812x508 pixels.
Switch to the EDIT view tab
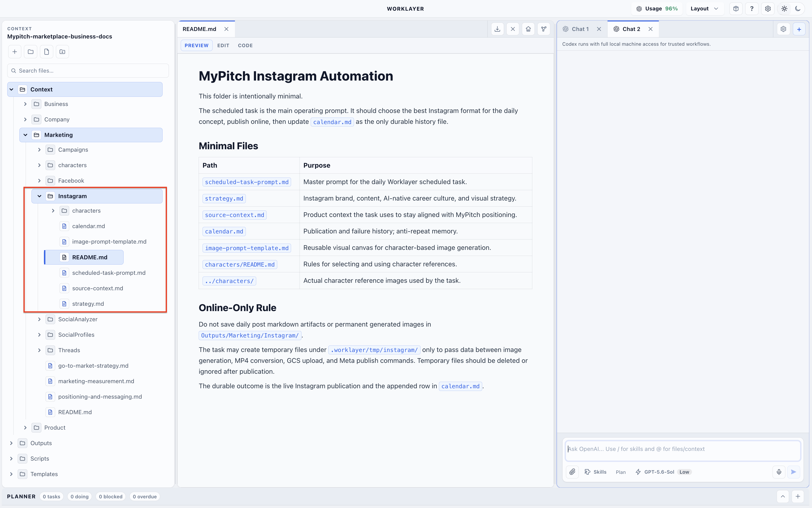pyautogui.click(x=223, y=45)
